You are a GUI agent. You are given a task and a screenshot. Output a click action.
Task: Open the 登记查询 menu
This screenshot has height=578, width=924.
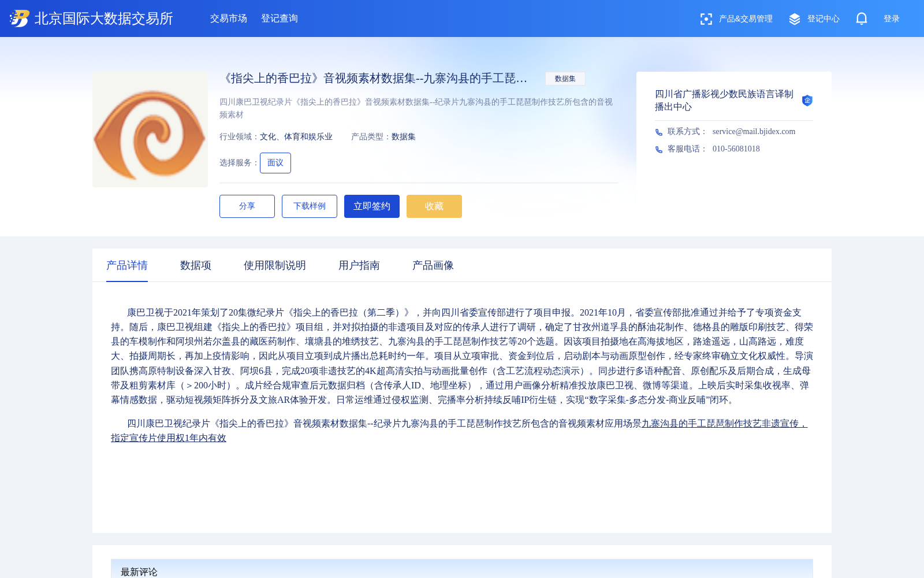(x=280, y=18)
